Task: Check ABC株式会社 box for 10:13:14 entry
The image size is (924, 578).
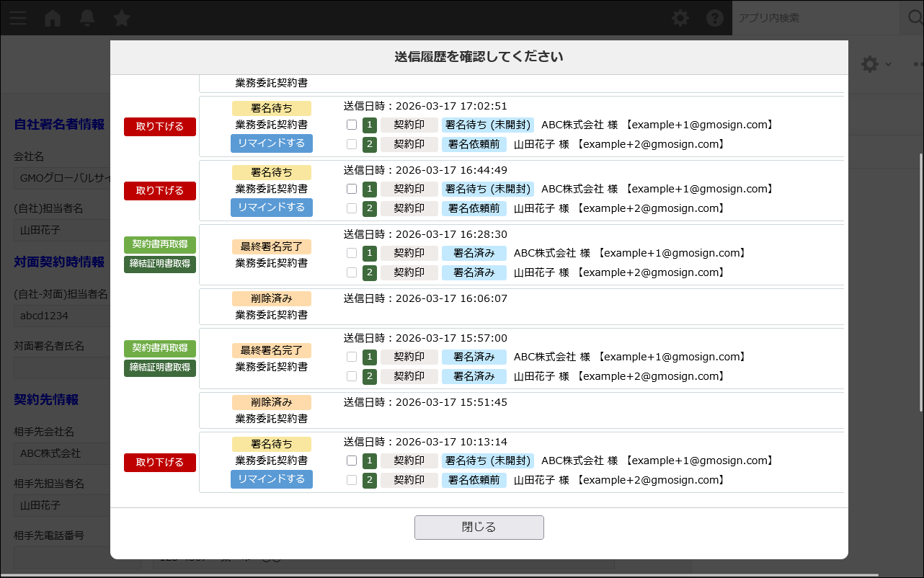Action: tap(352, 461)
